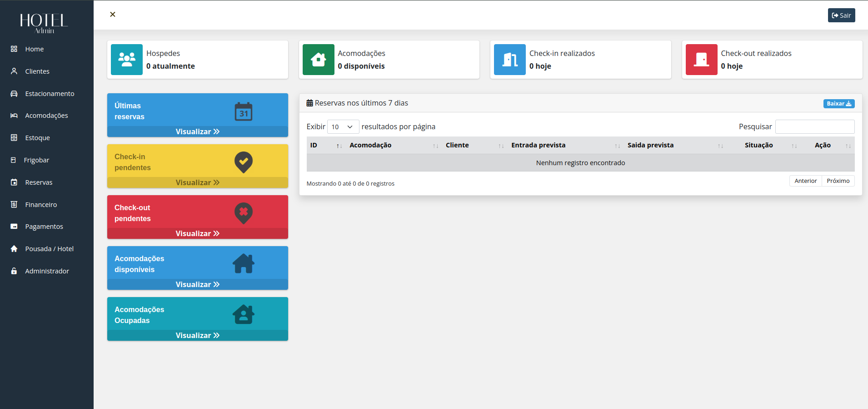
Task: Download the report with Baixar button
Action: [x=838, y=104]
